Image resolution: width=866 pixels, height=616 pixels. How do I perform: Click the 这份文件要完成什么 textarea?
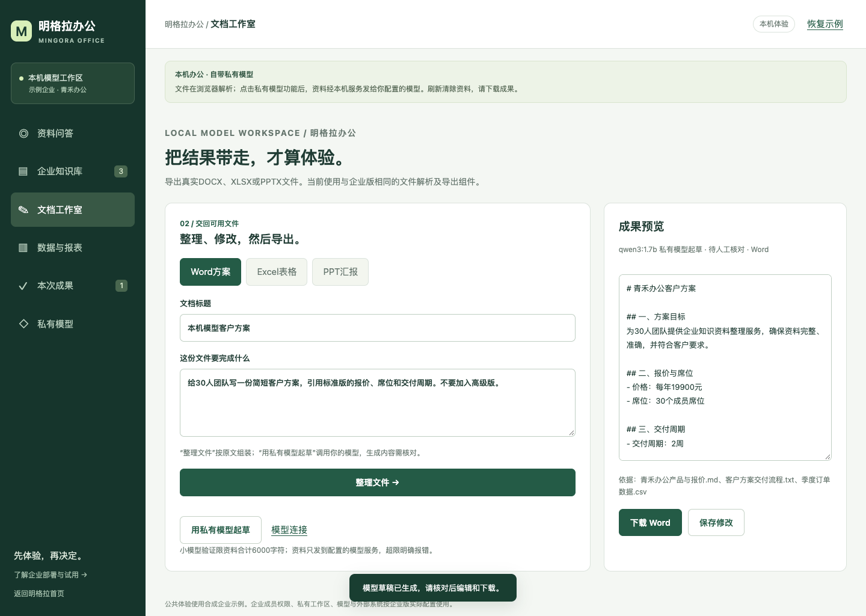[378, 402]
